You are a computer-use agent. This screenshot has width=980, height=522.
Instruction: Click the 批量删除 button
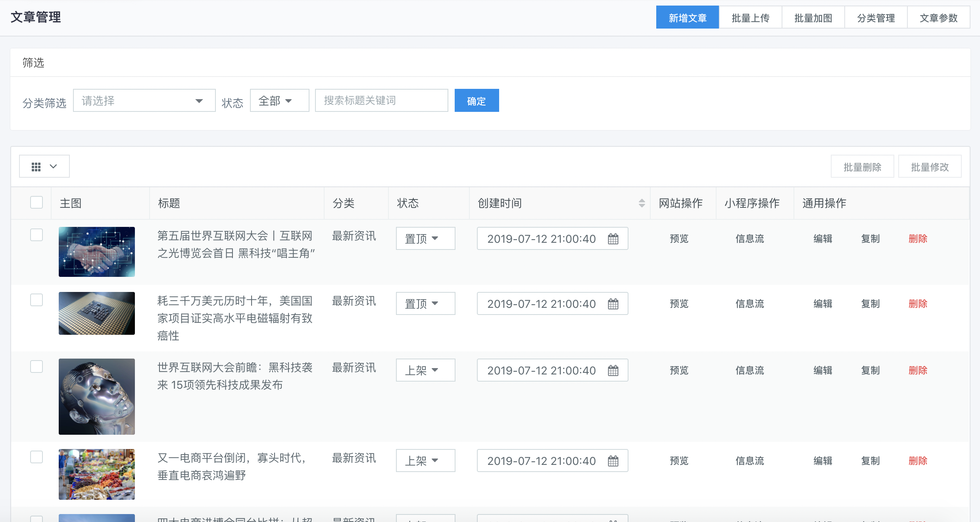click(862, 167)
